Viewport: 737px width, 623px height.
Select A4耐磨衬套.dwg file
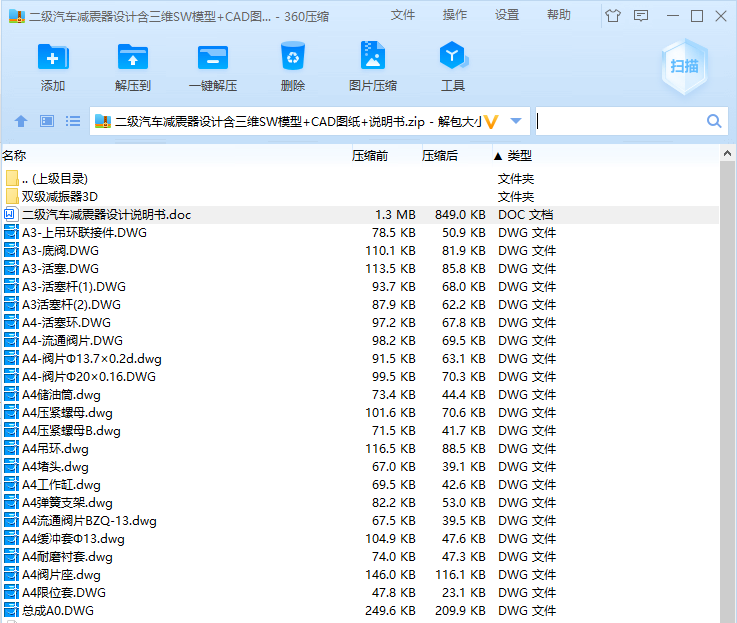[361, 557]
